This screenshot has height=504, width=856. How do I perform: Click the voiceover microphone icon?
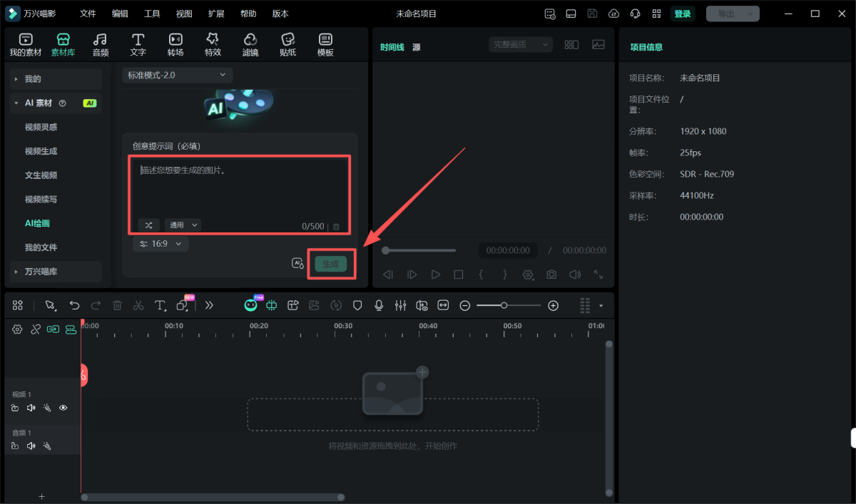click(379, 305)
